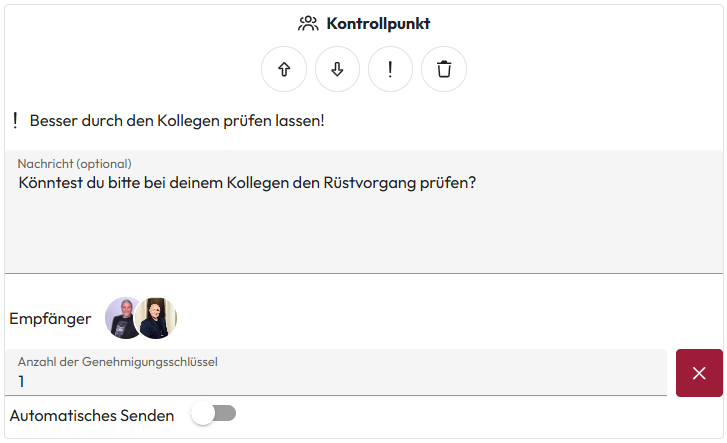Enable the Automatisches Senden switch
Viewport: 727px width, 443px height.
(x=214, y=414)
